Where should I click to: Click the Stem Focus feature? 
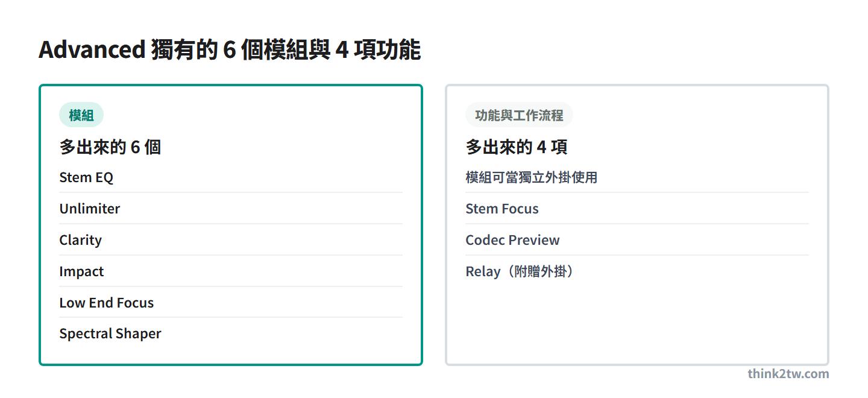[x=637, y=209]
